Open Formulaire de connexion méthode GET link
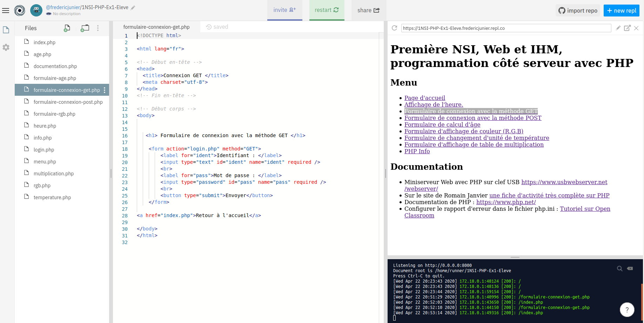644x323 pixels. (x=471, y=111)
